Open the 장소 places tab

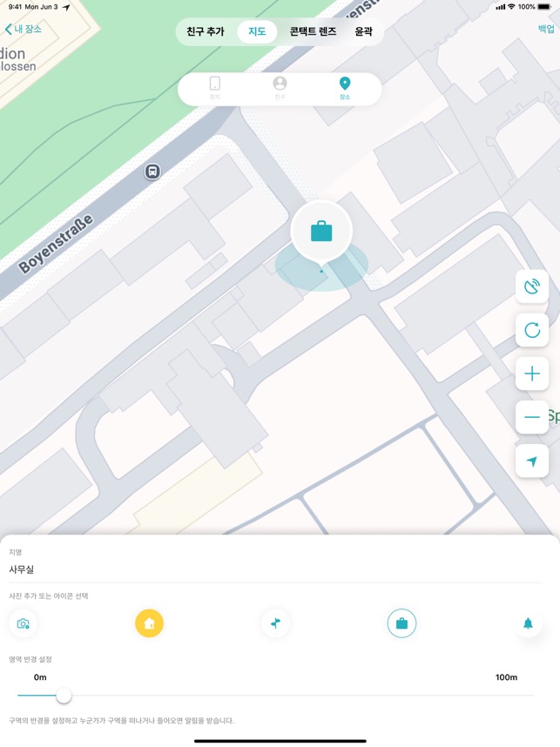[x=345, y=88]
